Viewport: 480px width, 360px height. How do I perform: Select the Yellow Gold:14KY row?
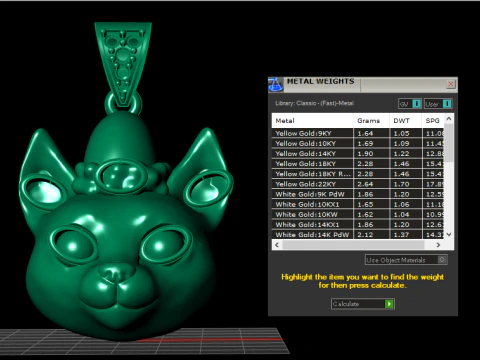358,154
